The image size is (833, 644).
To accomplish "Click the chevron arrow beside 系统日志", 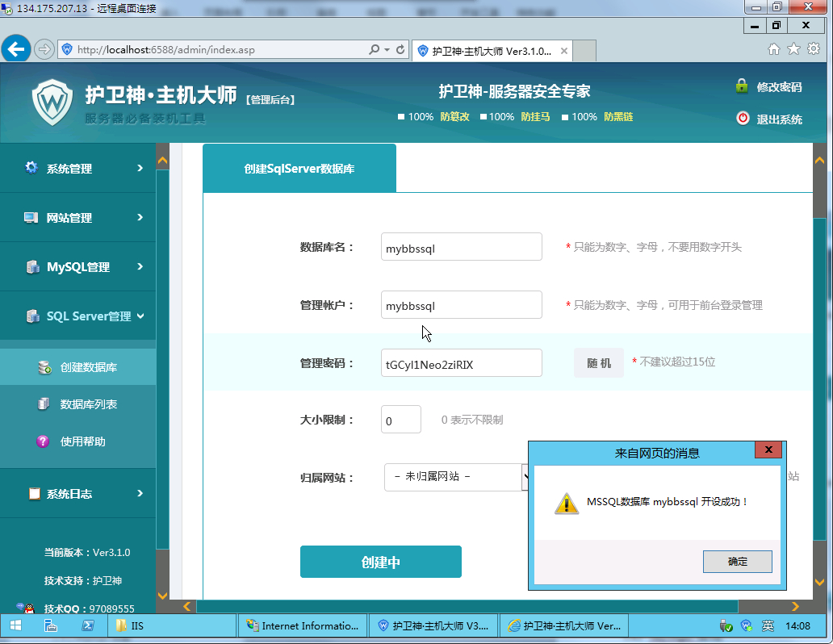I will tap(140, 493).
